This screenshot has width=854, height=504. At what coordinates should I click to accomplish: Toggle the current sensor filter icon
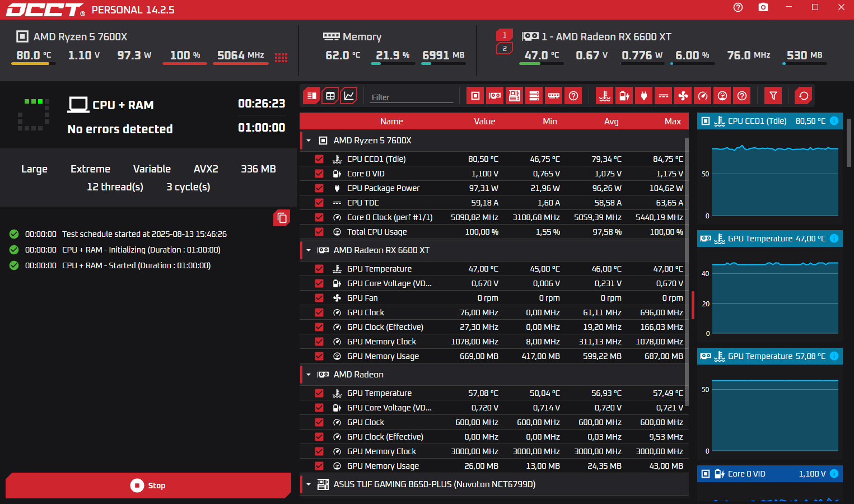(664, 96)
